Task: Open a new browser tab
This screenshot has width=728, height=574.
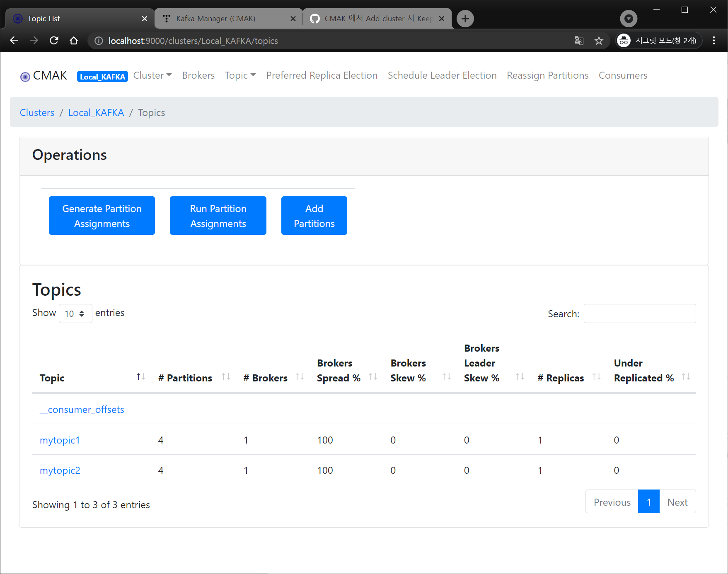Action: point(465,19)
